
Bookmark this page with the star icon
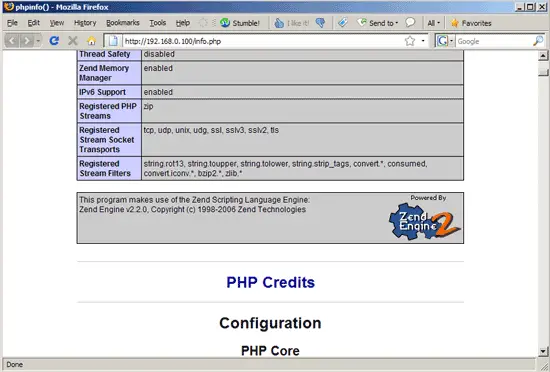click(410, 41)
